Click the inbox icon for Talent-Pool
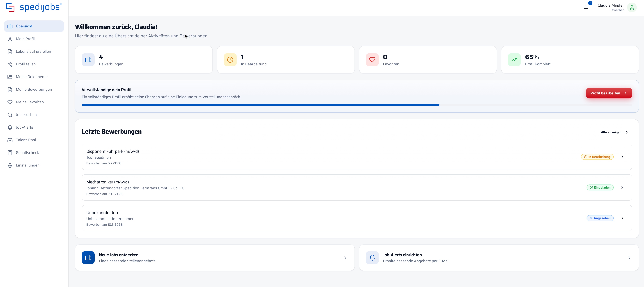 pos(10,140)
